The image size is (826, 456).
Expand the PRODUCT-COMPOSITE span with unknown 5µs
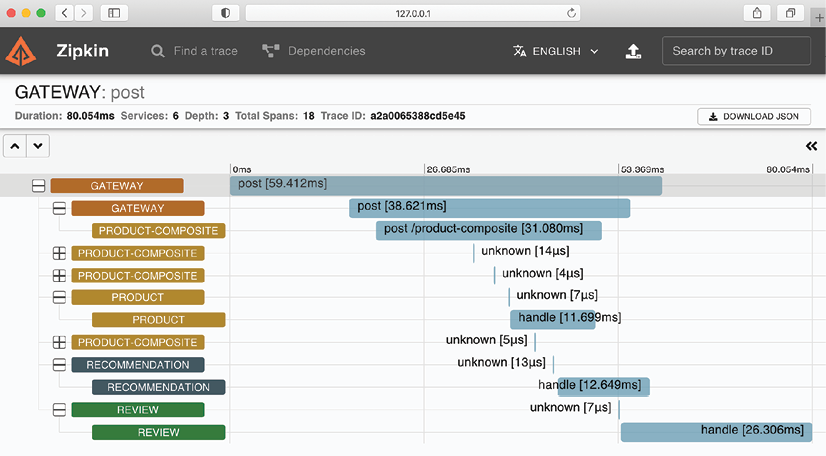click(60, 342)
